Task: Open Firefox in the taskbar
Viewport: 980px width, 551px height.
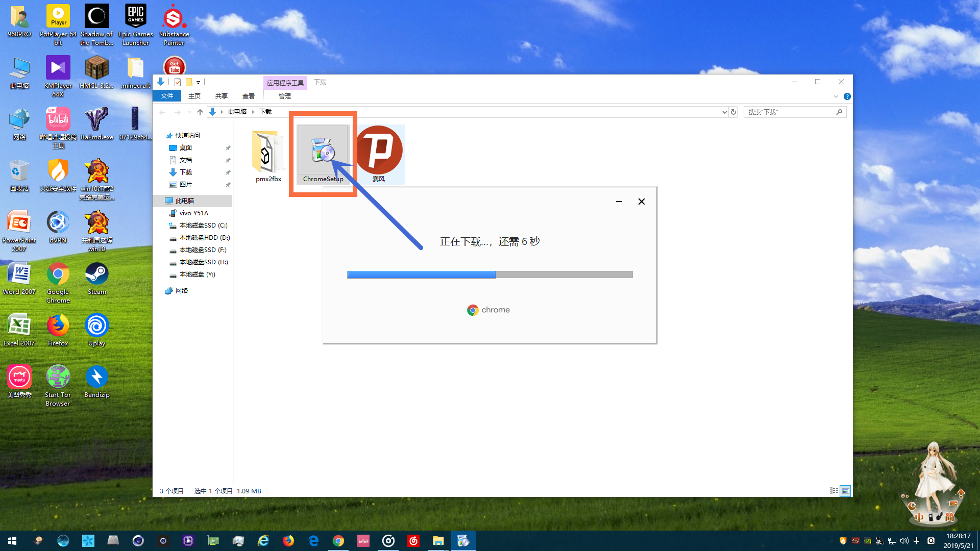Action: point(288,541)
